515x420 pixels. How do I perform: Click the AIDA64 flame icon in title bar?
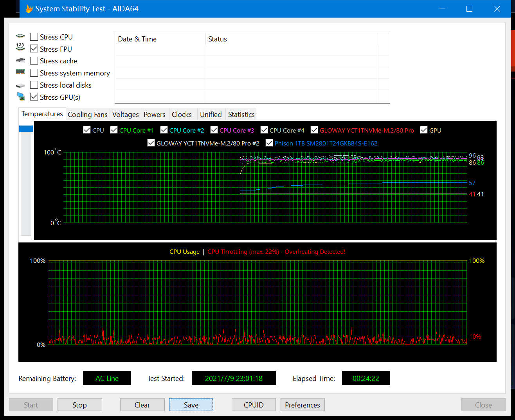pos(29,9)
